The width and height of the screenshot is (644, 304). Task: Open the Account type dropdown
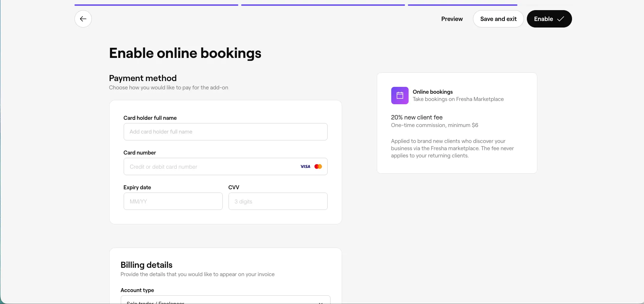226,300
